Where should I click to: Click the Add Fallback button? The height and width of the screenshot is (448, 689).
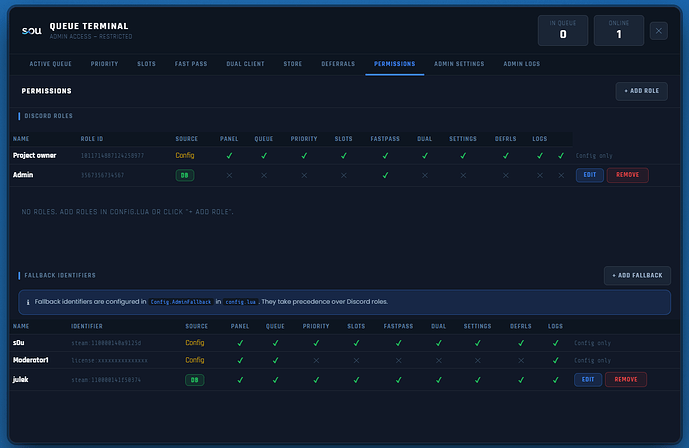tap(637, 275)
